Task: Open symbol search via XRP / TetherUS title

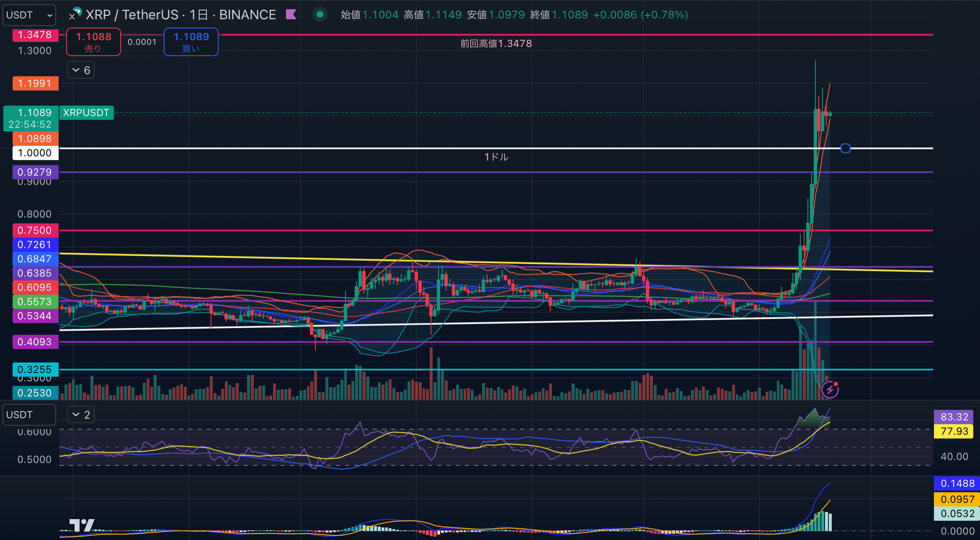Action: pyautogui.click(x=132, y=15)
